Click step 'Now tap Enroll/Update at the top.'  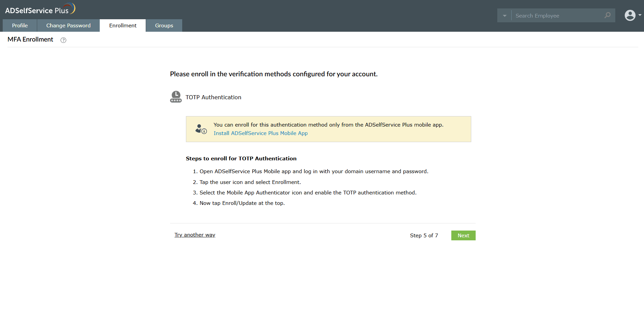[x=242, y=203]
